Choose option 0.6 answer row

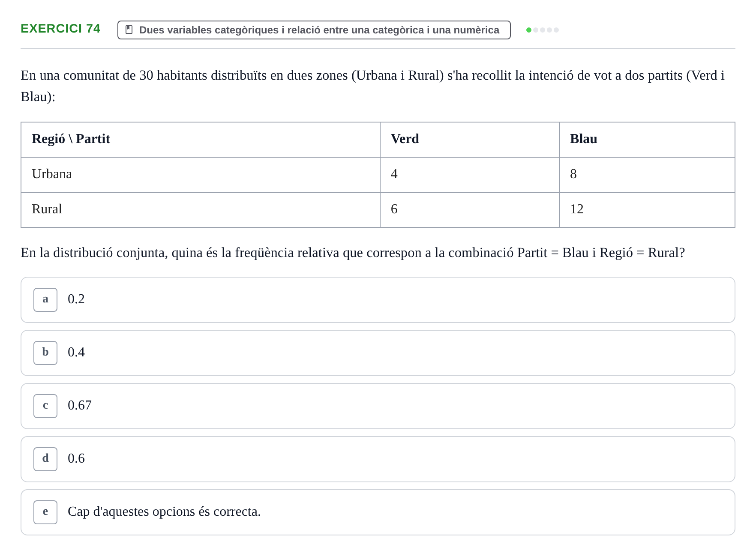pos(378,459)
